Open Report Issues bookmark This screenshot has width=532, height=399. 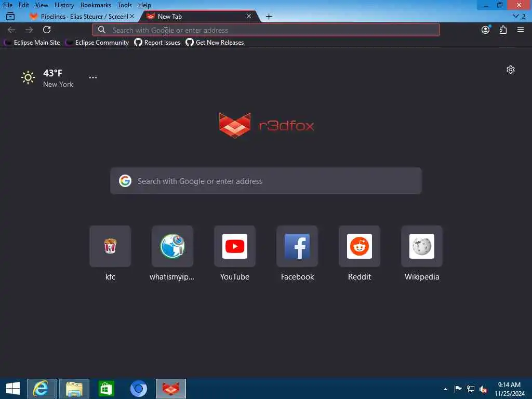(x=157, y=43)
